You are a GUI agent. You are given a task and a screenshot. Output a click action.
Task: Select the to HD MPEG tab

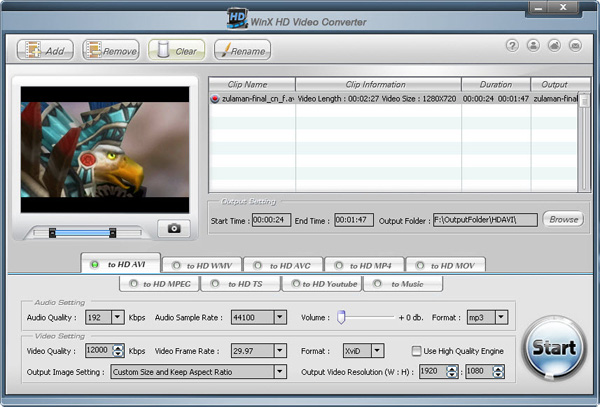(159, 284)
